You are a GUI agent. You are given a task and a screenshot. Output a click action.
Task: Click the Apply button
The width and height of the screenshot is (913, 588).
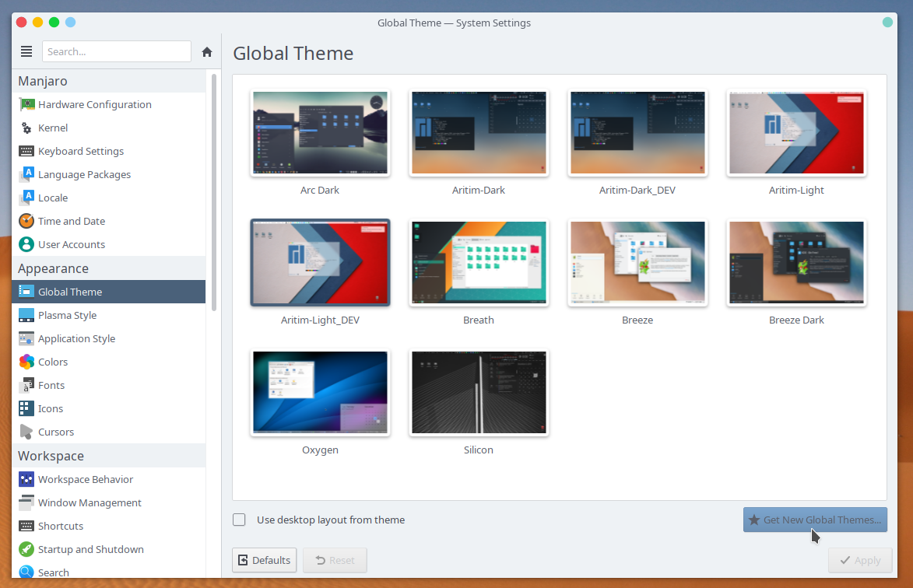pos(860,560)
